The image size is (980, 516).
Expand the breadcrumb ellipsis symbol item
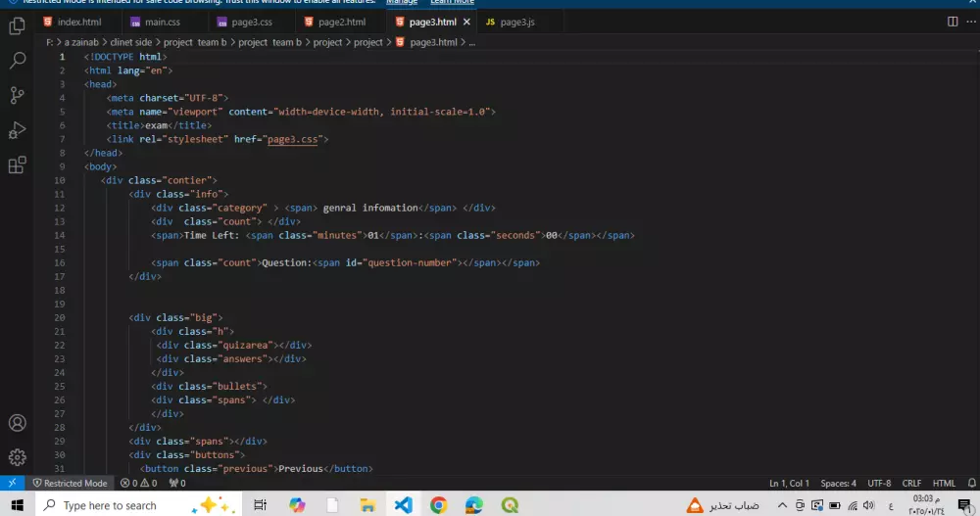tap(472, 42)
